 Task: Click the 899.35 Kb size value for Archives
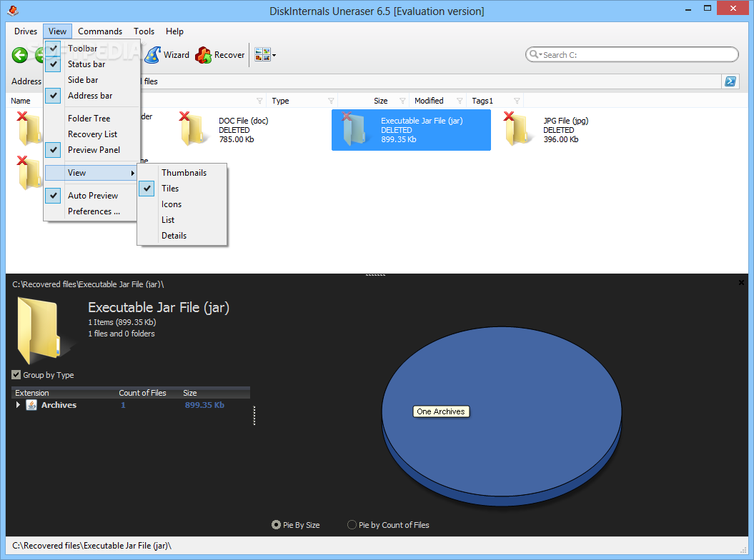tap(204, 405)
